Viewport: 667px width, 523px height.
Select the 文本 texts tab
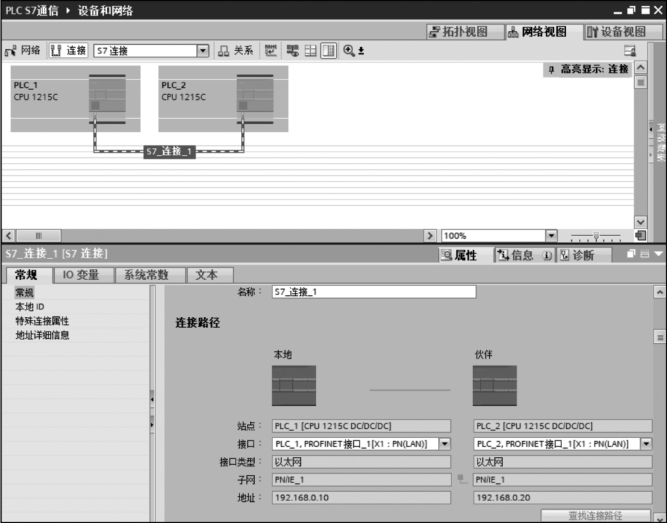coord(210,275)
